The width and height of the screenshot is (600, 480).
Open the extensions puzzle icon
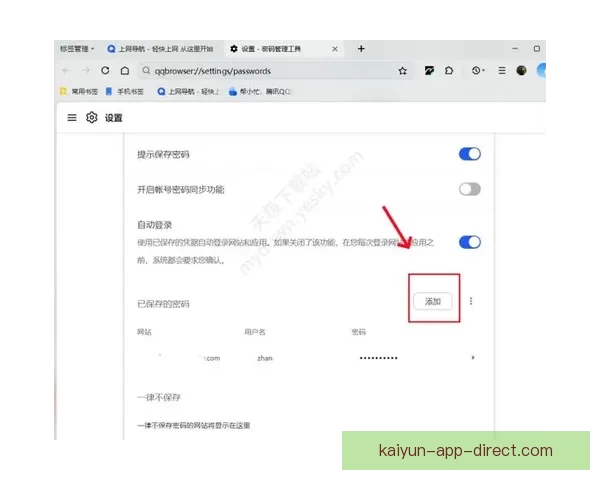tap(449, 70)
